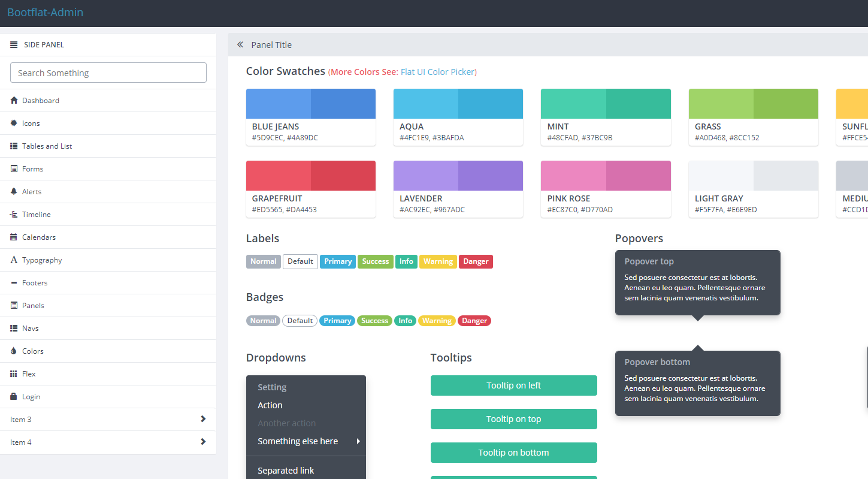Click the Colors droplet icon
This screenshot has width=868, height=479.
14,351
